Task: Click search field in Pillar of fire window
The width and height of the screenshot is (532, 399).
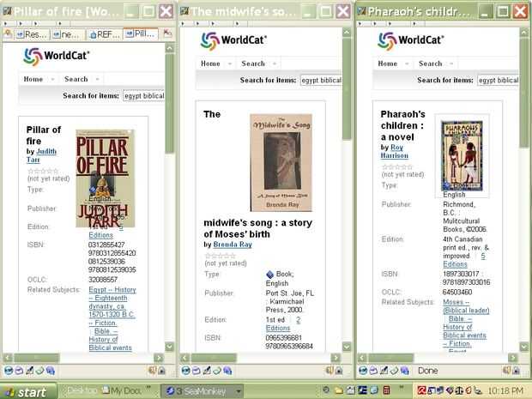Action: 144,96
